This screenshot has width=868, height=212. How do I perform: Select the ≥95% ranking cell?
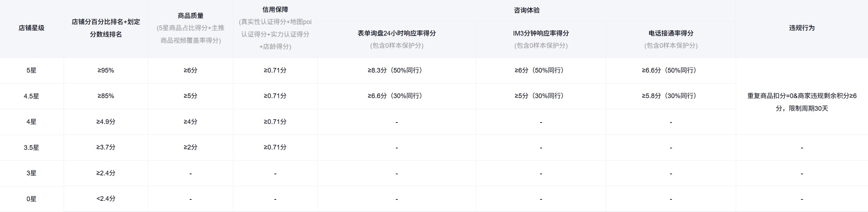click(x=106, y=70)
